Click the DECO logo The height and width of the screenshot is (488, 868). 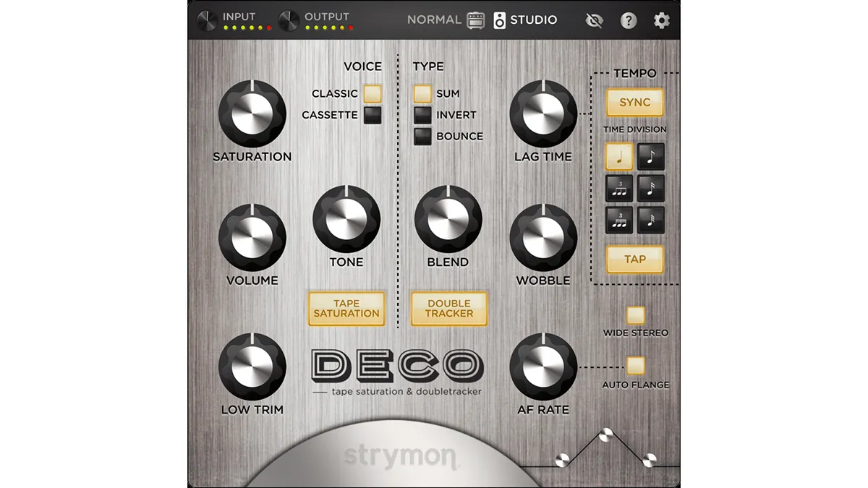[397, 365]
